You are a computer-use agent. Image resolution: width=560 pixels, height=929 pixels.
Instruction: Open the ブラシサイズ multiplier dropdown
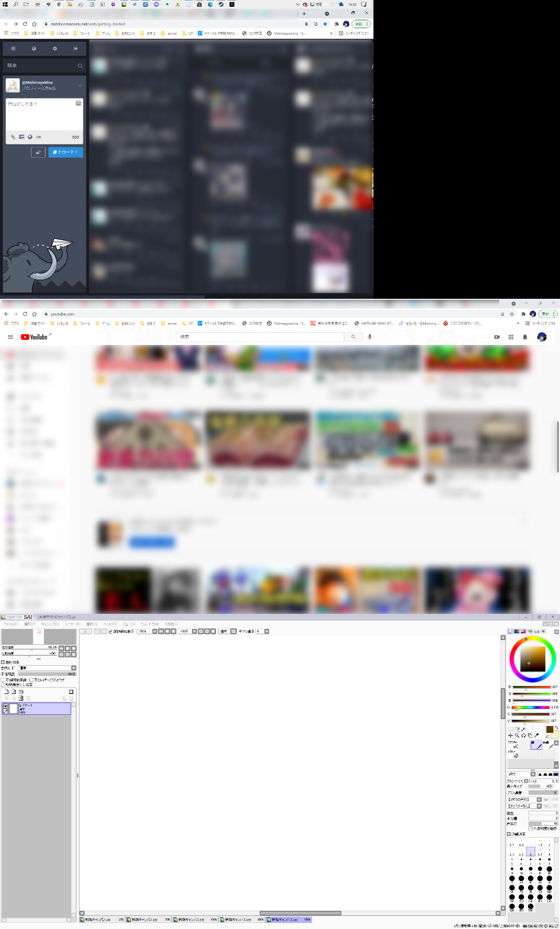pyautogui.click(x=526, y=781)
